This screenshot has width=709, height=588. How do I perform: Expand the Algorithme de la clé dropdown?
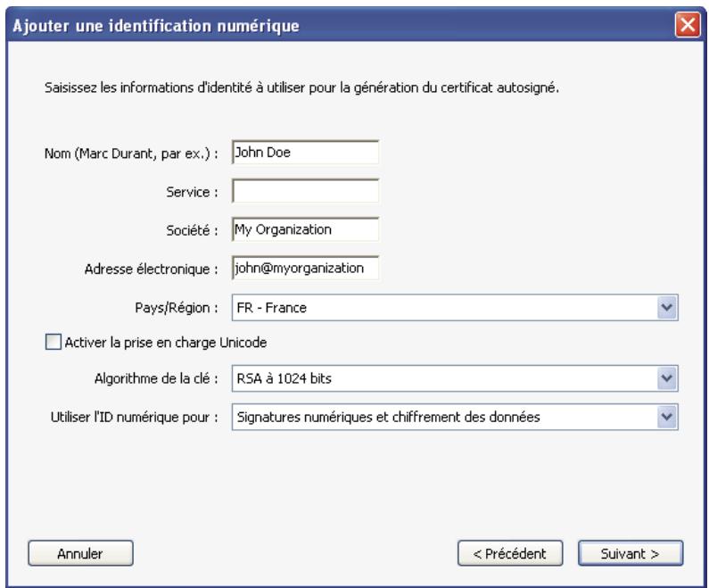[455, 378]
